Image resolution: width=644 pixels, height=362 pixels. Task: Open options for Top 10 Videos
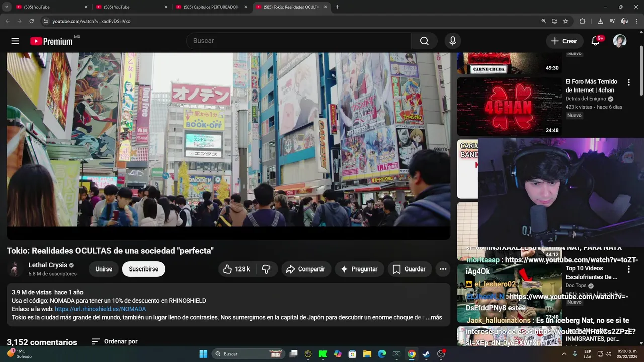point(628,269)
